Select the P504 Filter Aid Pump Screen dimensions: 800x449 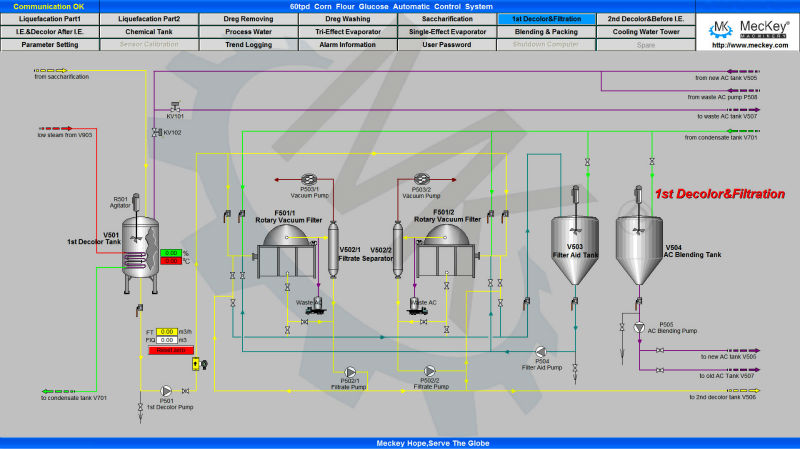coord(541,352)
